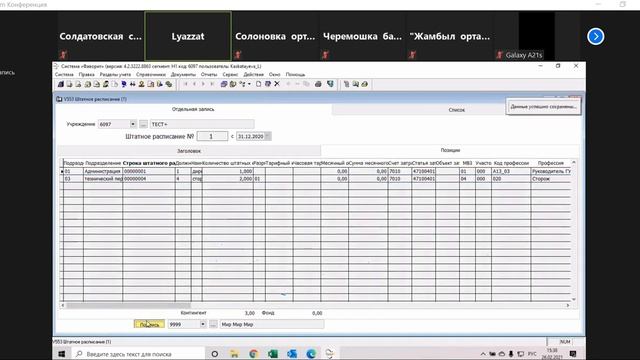This screenshot has width=640, height=360.
Task: Click the binoculars search icon in Favorit toolbar
Action: [133, 84]
